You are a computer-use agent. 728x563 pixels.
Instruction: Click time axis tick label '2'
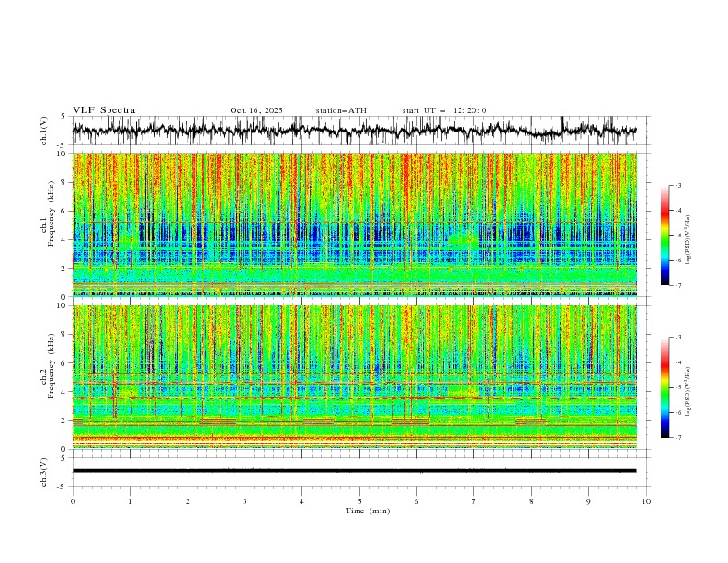tap(188, 501)
